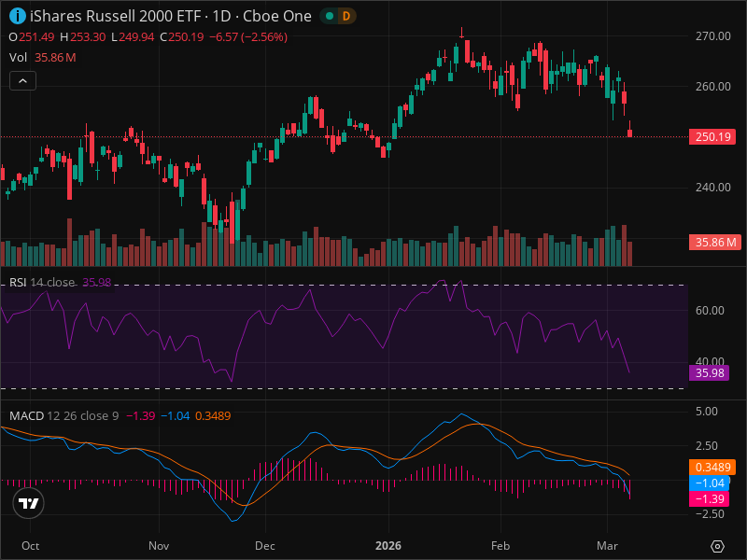Click the volume legend value 35.86 M
Viewport: 747px width, 560px height.
click(55, 58)
